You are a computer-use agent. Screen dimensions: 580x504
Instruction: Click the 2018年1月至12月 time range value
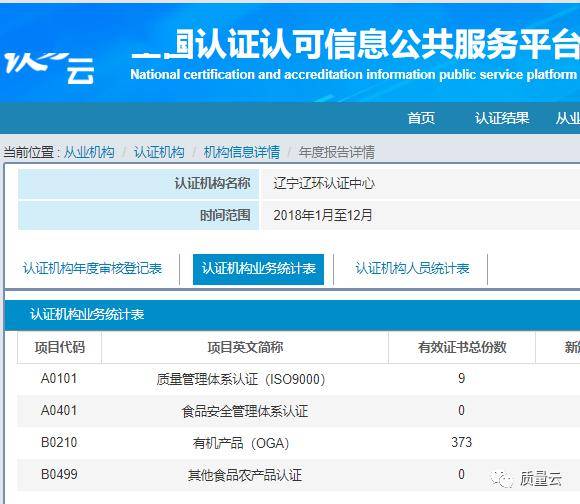tap(323, 215)
